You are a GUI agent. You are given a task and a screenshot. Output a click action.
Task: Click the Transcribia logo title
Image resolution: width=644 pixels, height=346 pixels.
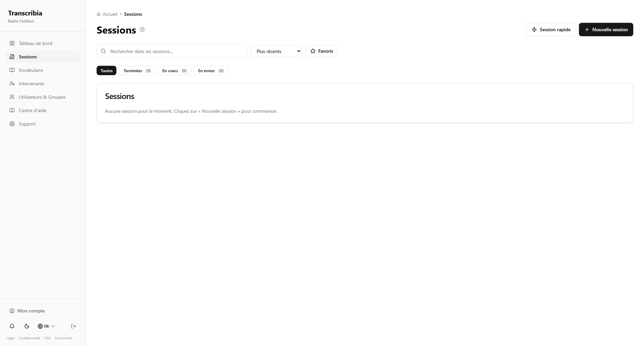tap(25, 13)
